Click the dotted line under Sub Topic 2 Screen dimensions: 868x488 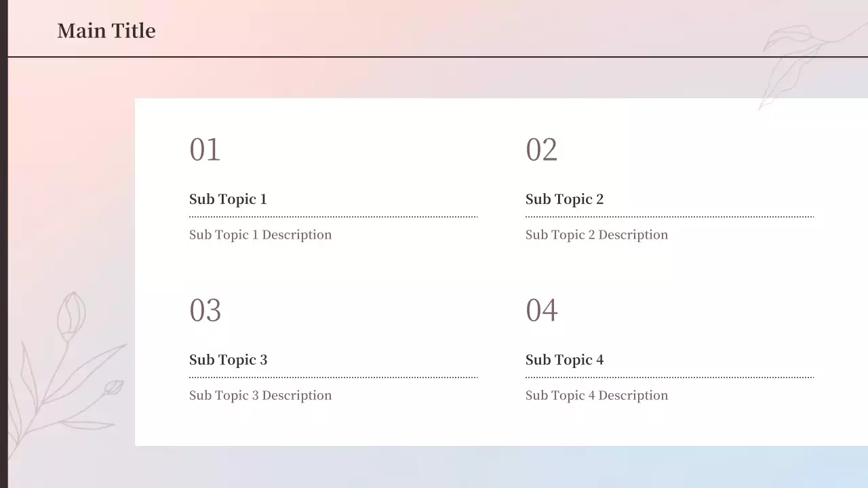(x=669, y=217)
